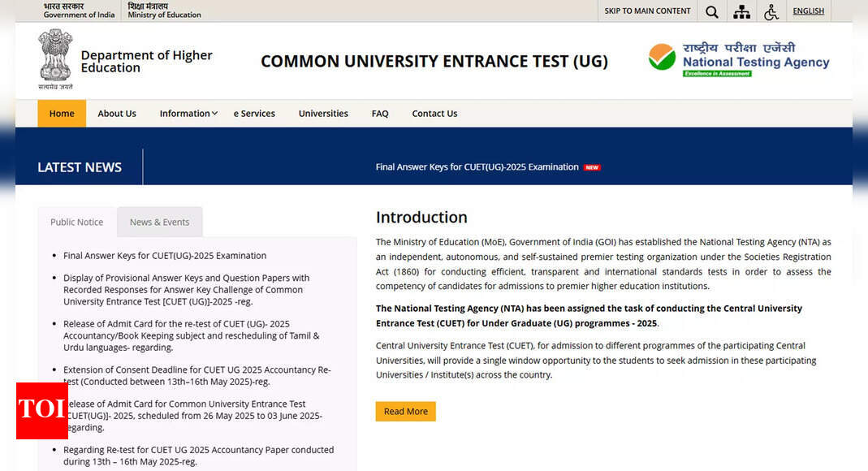868x471 pixels.
Task: Open Final Answer Keys notice in list
Action: [x=165, y=256]
